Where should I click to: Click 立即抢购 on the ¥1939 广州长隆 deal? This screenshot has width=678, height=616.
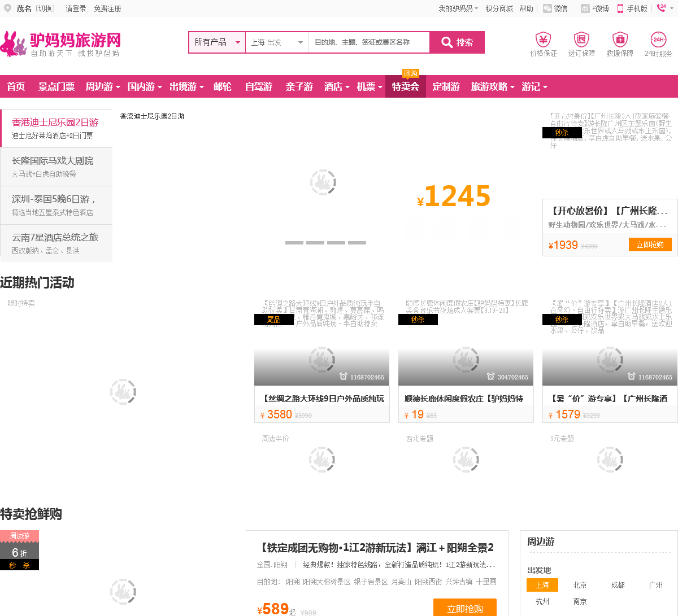click(650, 244)
